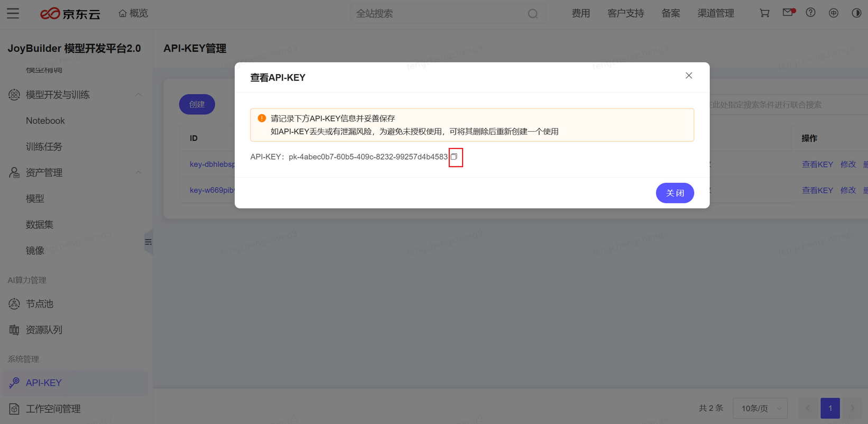The image size is (868, 424).
Task: Open the 备案 menu
Action: pos(671,13)
